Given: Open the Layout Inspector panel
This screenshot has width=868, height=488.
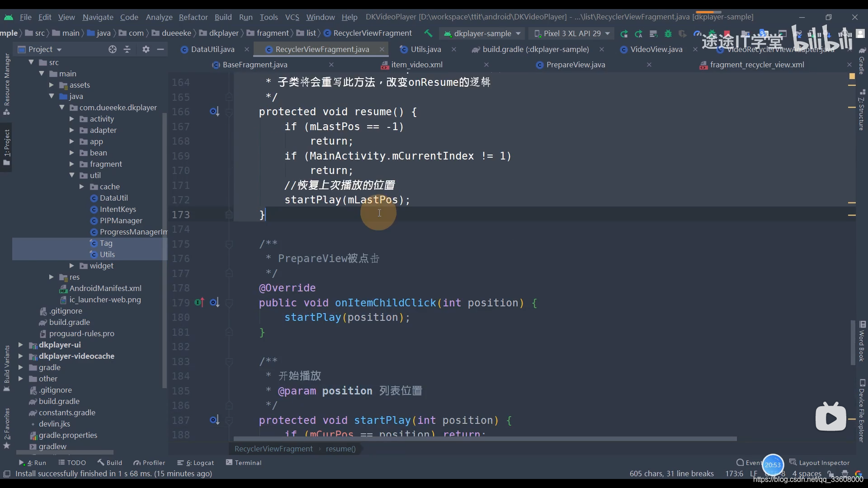Looking at the screenshot, I should (819, 462).
